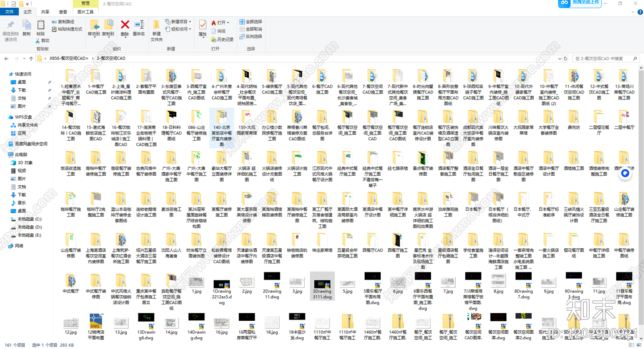Open the Picture Tools (图片工具) tab
The height and width of the screenshot is (349, 644).
pyautogui.click(x=85, y=12)
